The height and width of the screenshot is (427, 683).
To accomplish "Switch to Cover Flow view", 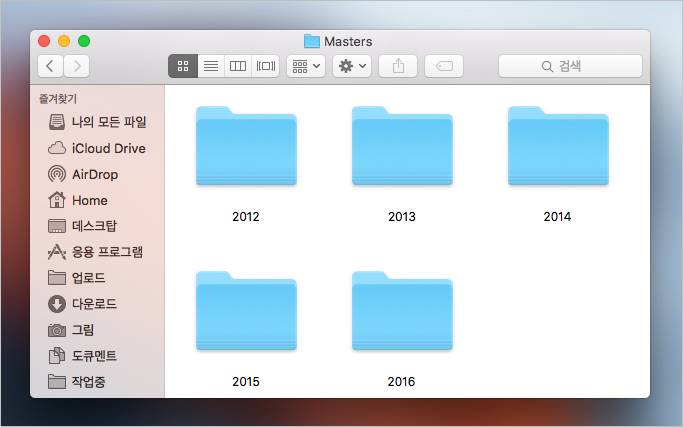I will tap(265, 66).
